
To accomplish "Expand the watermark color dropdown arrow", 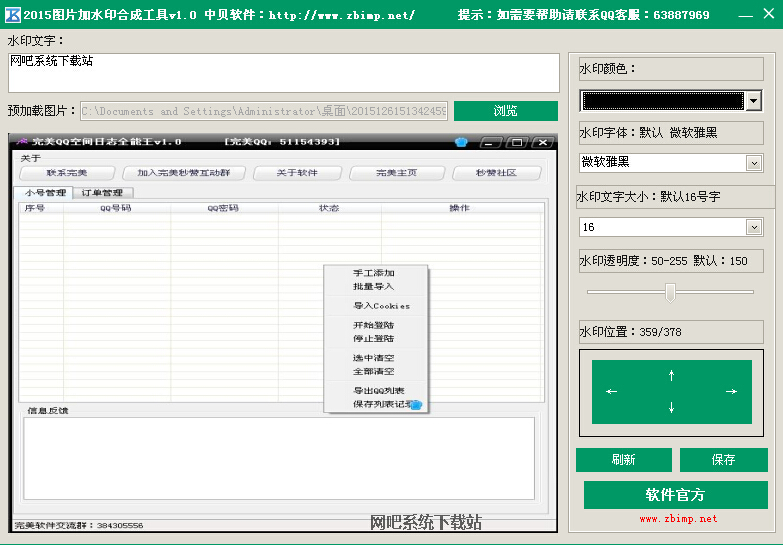I will click(x=753, y=100).
